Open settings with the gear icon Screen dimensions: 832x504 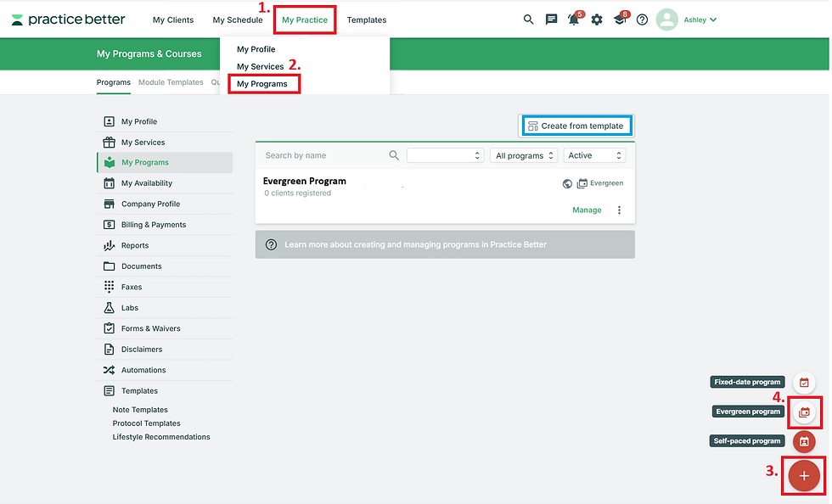point(595,19)
